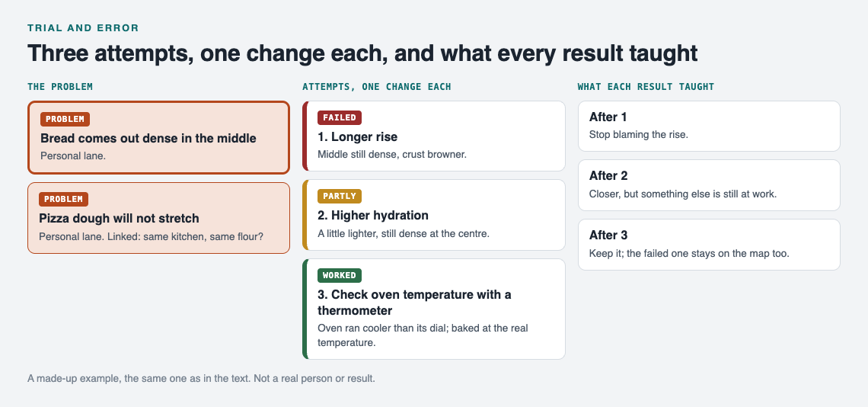Select the 'After 1' lesson card
868x407 pixels.
709,126
